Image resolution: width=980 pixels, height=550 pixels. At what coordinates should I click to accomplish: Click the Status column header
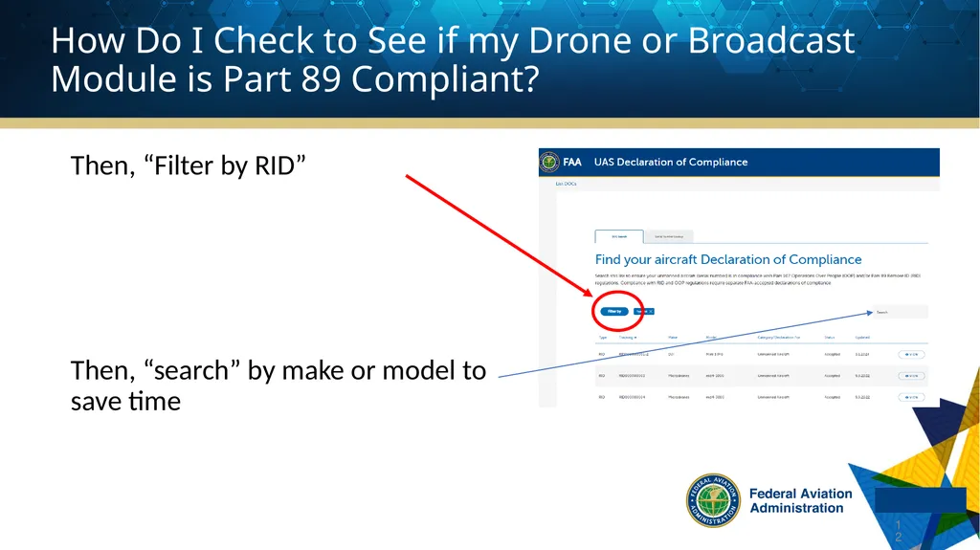point(830,338)
